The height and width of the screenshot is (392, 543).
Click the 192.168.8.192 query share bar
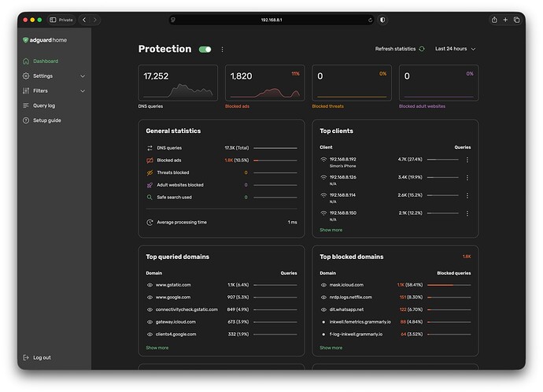pos(442,160)
